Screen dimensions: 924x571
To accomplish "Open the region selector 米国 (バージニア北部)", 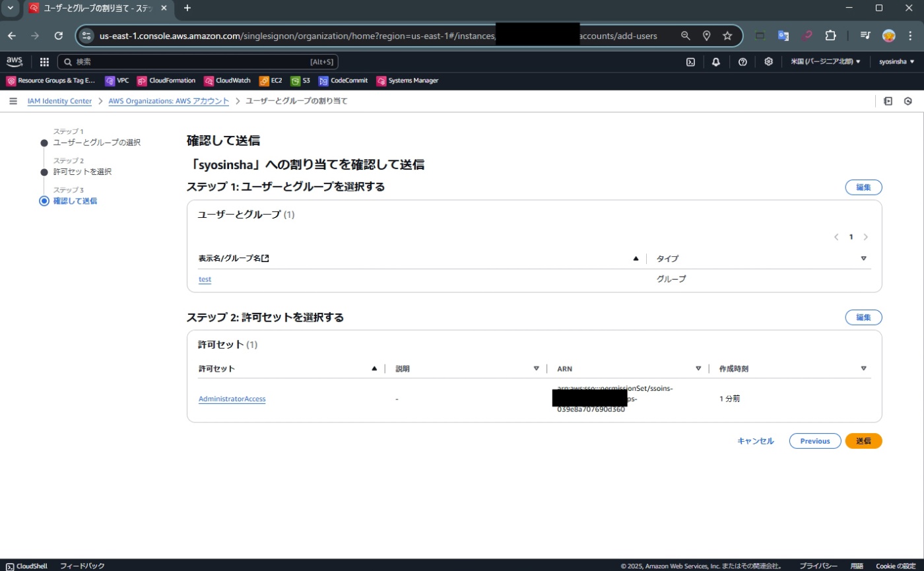I will click(826, 62).
